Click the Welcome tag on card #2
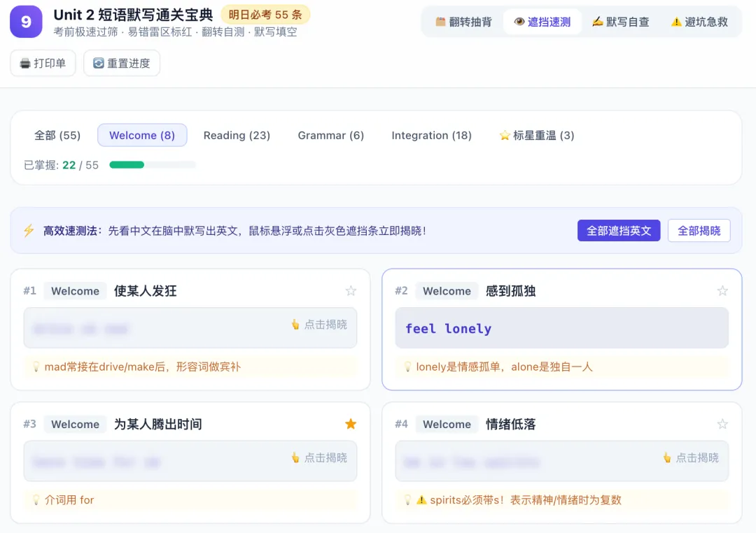756x533 pixels. tap(447, 291)
